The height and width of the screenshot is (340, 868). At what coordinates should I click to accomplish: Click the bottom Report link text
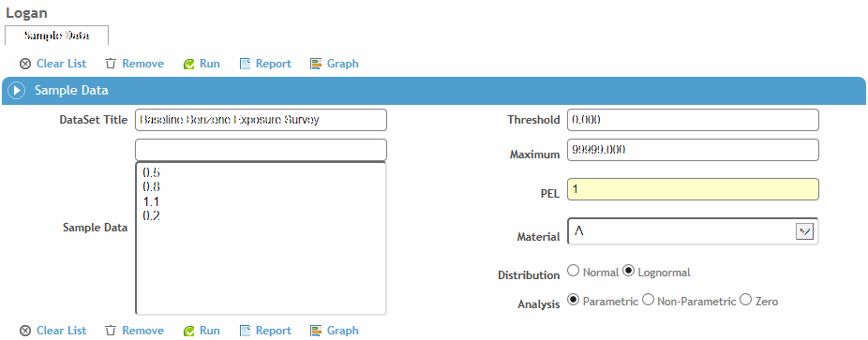(274, 331)
